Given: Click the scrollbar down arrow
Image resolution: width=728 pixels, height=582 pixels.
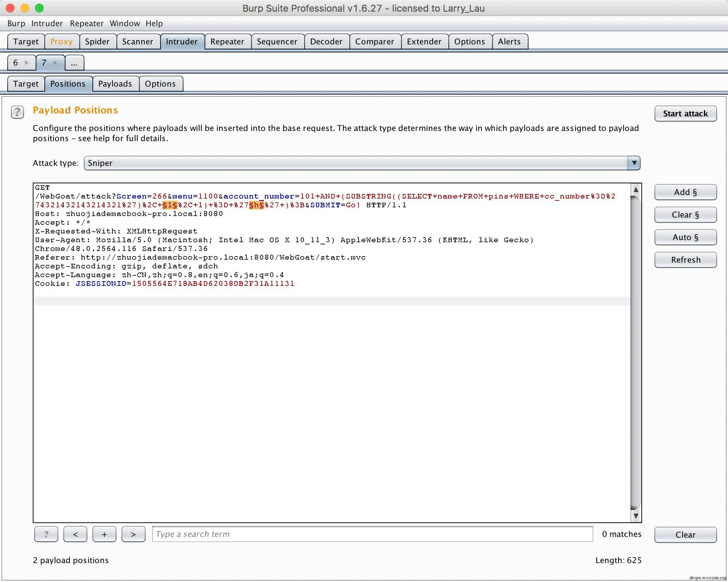Looking at the screenshot, I should [x=636, y=516].
